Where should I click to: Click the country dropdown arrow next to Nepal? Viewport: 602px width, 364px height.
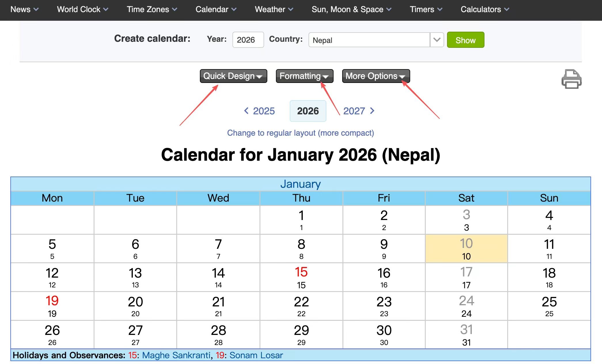click(x=436, y=40)
